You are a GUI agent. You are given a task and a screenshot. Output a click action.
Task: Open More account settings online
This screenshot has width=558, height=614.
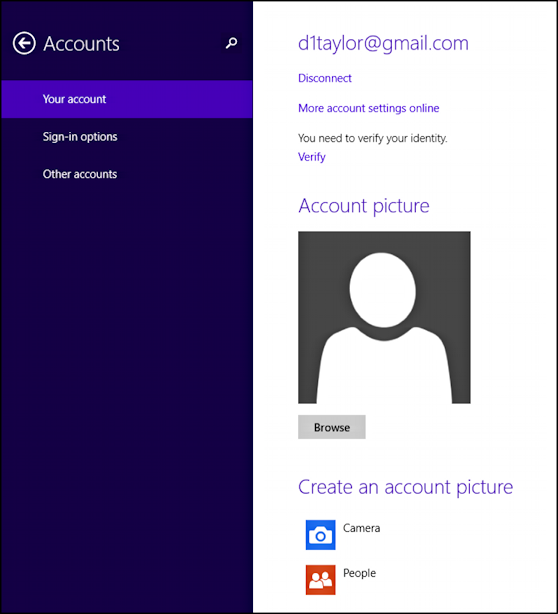click(x=368, y=108)
